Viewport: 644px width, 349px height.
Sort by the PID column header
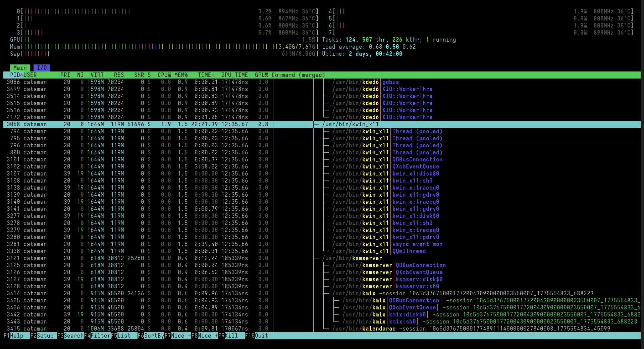click(15, 75)
